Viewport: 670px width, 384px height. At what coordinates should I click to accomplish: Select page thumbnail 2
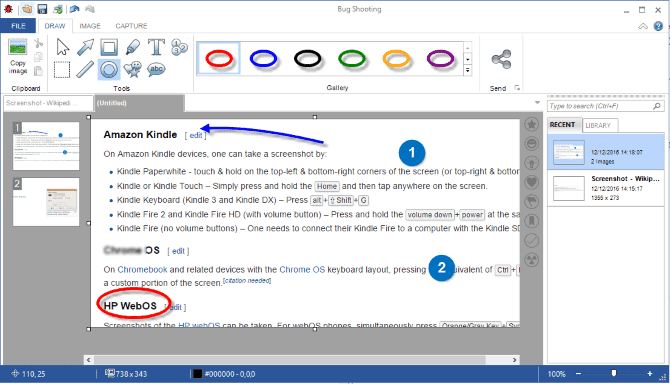46,202
